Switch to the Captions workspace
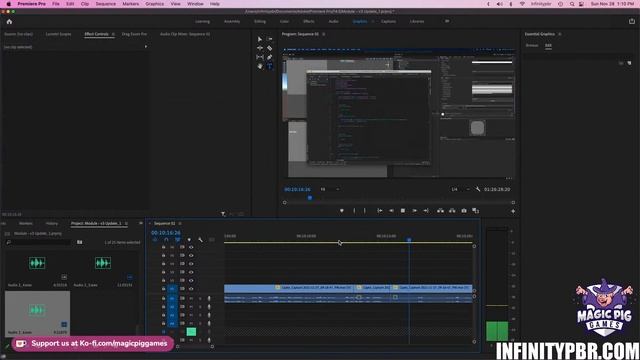 [388, 21]
